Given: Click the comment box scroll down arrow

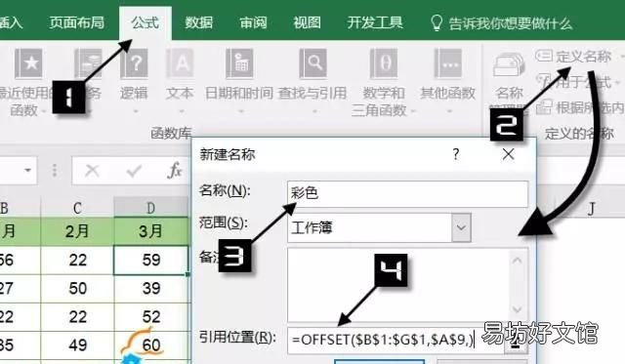Looking at the screenshot, I should [x=517, y=309].
